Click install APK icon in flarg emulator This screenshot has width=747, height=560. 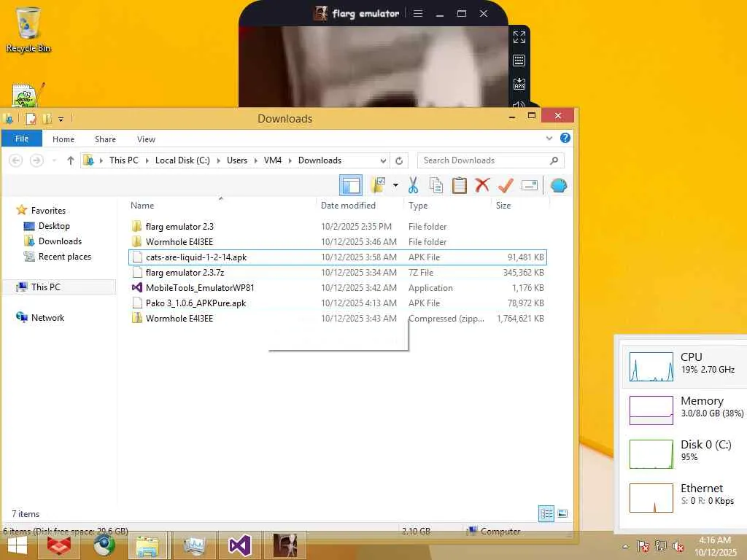(x=519, y=85)
